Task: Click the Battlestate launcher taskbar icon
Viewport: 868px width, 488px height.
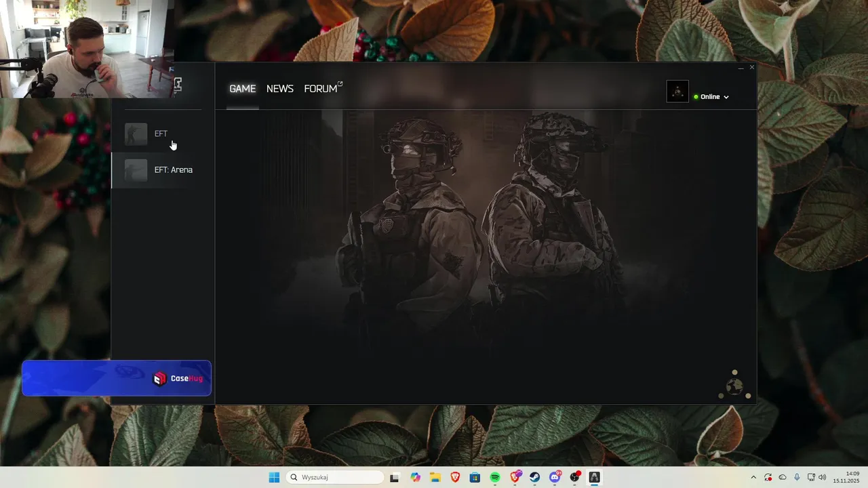Action: click(x=595, y=477)
